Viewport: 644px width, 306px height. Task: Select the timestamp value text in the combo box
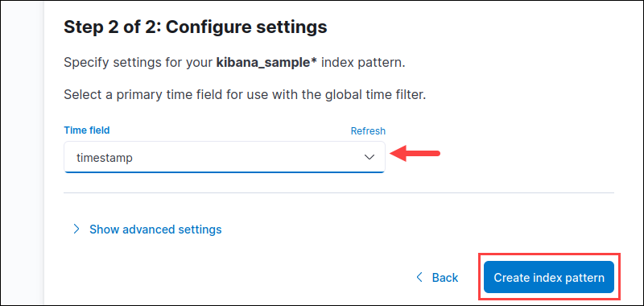click(x=105, y=158)
